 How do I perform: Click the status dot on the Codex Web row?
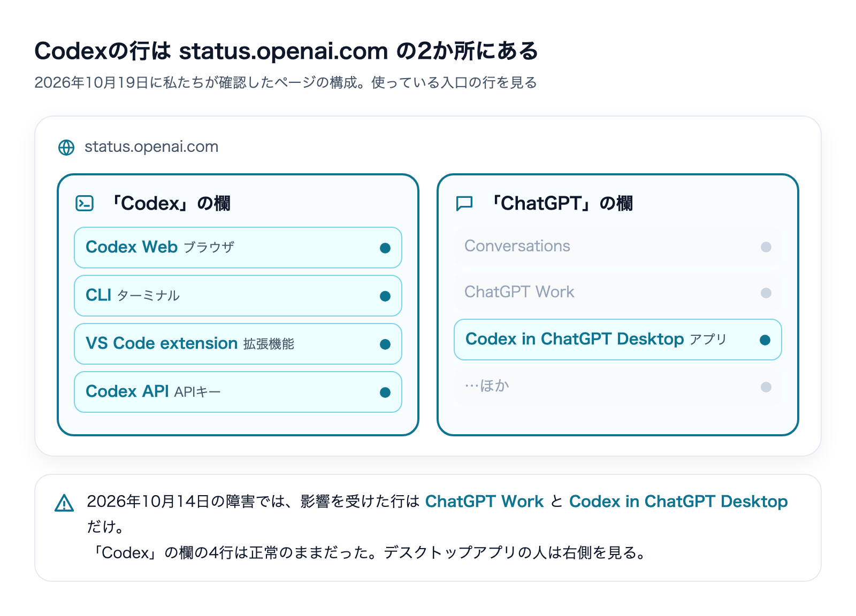point(385,248)
